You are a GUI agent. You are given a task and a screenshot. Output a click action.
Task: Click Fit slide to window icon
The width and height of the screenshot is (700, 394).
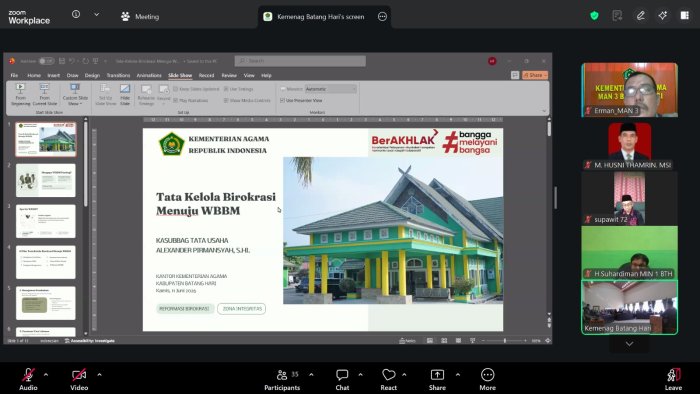tap(548, 340)
